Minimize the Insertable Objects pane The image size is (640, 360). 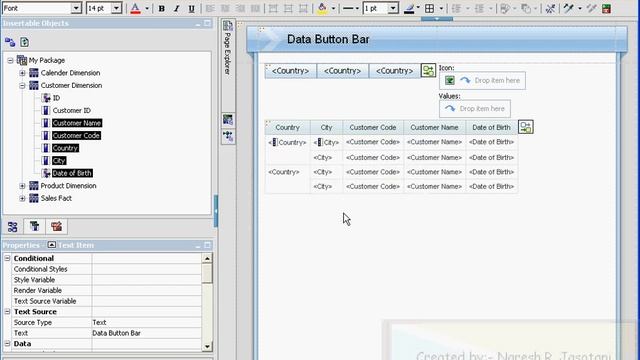coord(198,24)
